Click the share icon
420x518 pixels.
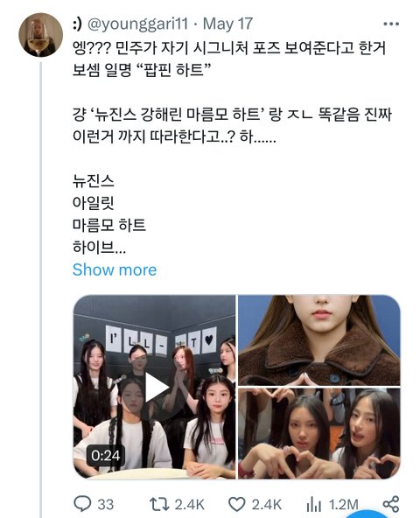coord(391,504)
